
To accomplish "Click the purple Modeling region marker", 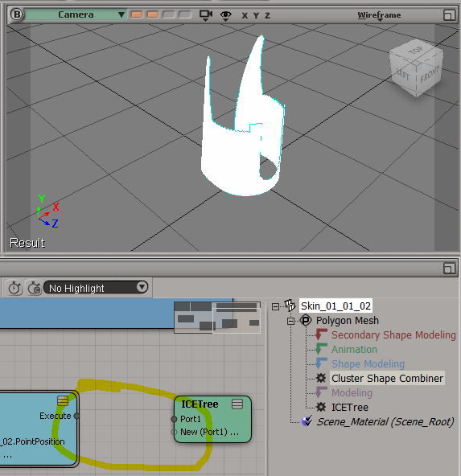I will click(321, 392).
